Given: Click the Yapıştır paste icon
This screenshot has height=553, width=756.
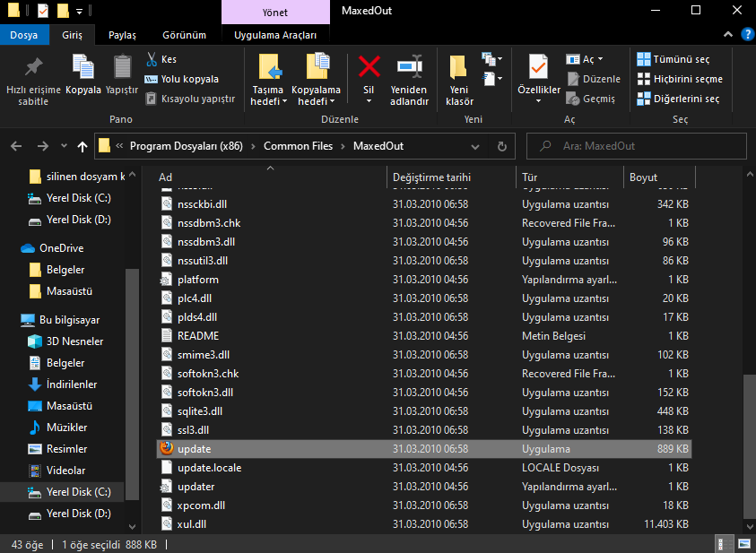Looking at the screenshot, I should click(x=122, y=66).
